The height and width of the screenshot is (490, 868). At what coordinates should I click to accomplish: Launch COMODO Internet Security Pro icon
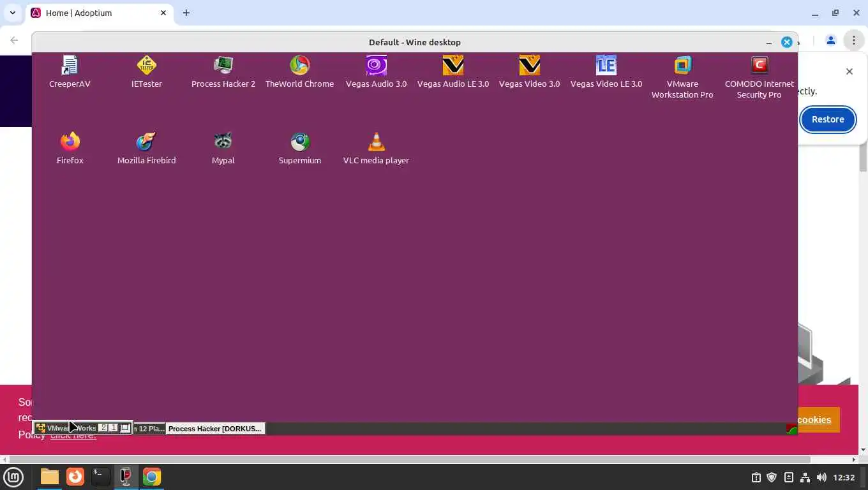[x=759, y=77]
